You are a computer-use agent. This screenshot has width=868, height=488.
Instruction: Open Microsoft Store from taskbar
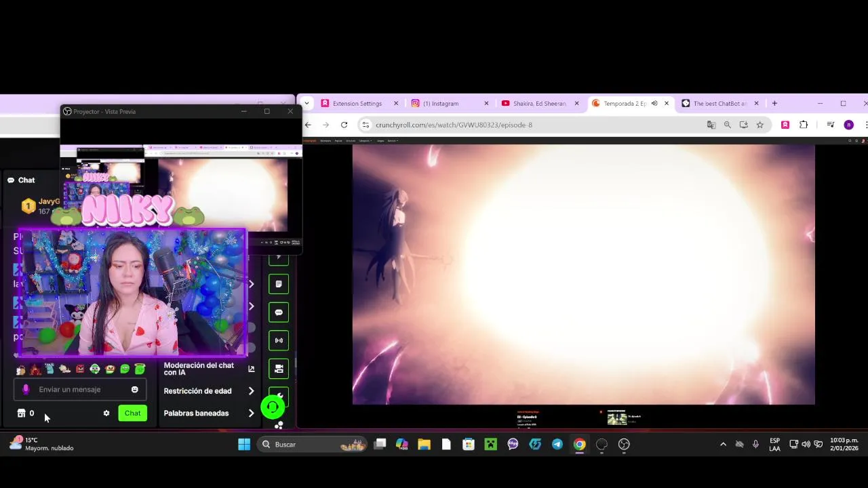pos(469,444)
